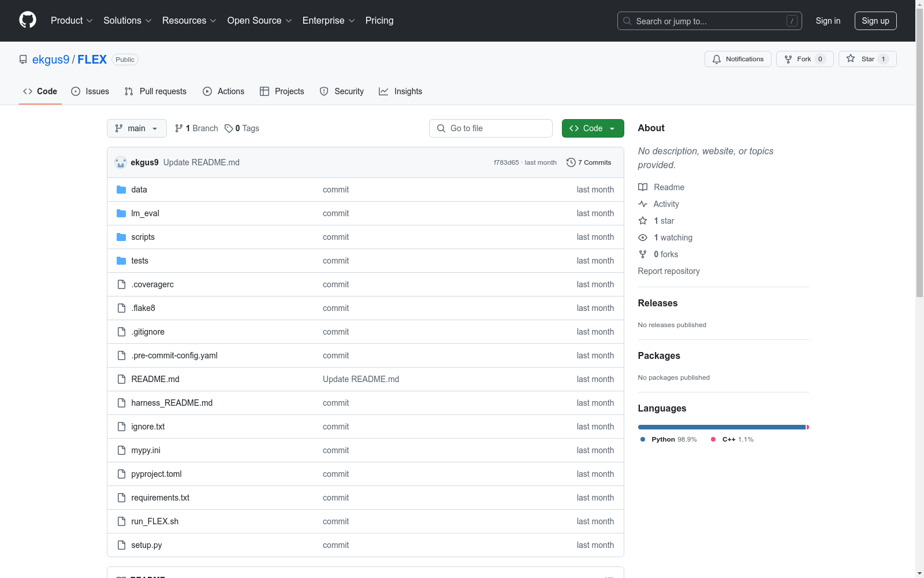
Task: Click the mypy.ini file icon
Action: (x=121, y=450)
